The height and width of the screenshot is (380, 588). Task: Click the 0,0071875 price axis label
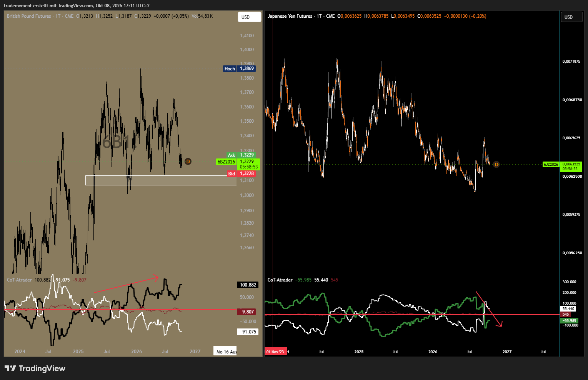[x=571, y=62]
